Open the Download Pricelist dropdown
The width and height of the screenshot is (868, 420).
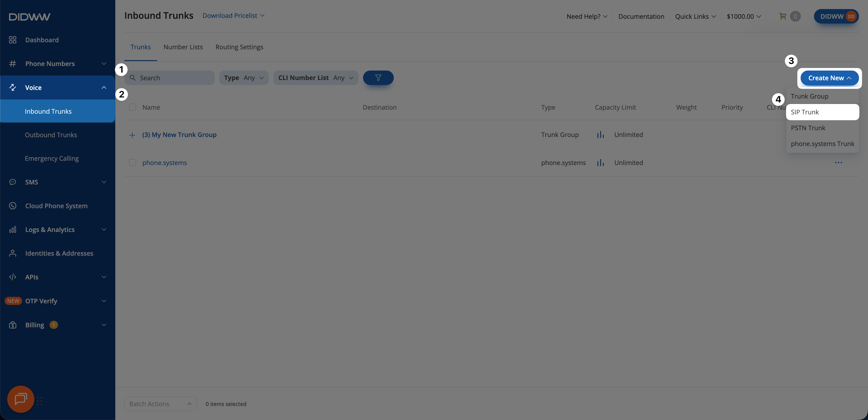pos(234,16)
